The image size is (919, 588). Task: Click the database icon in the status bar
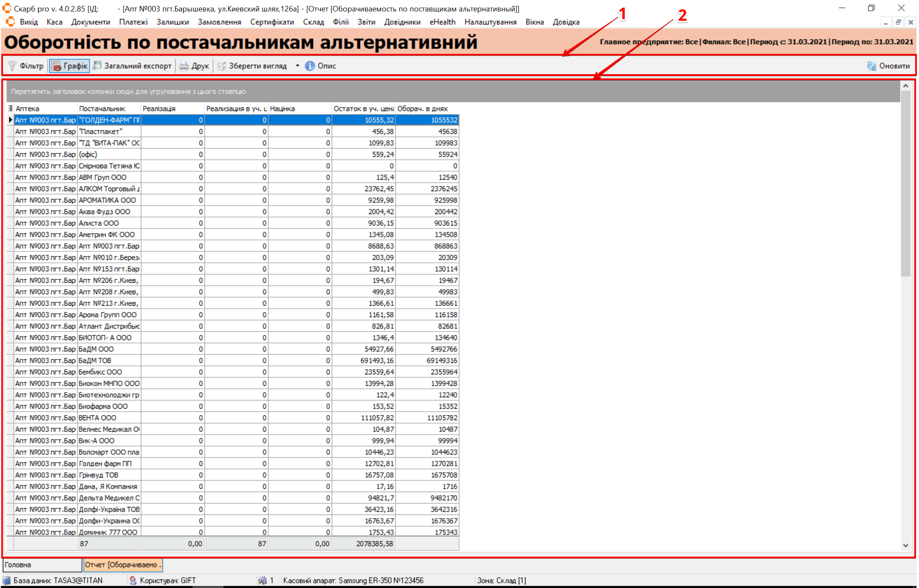point(7,580)
